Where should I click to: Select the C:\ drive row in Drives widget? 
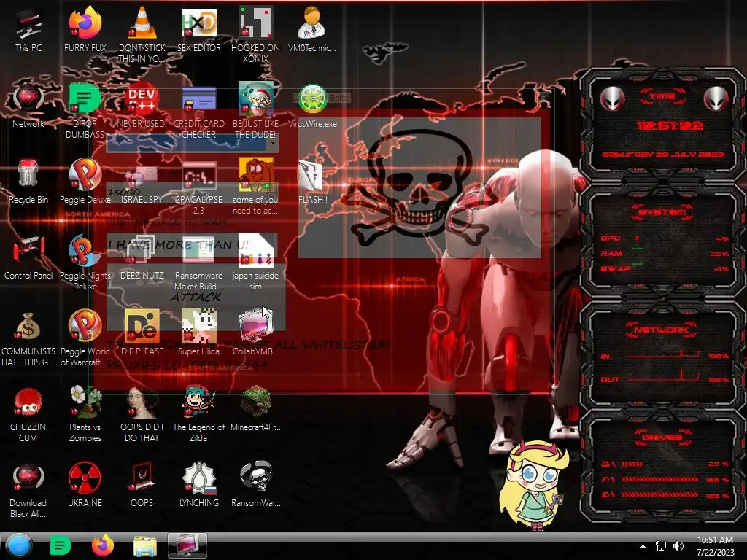(665, 464)
